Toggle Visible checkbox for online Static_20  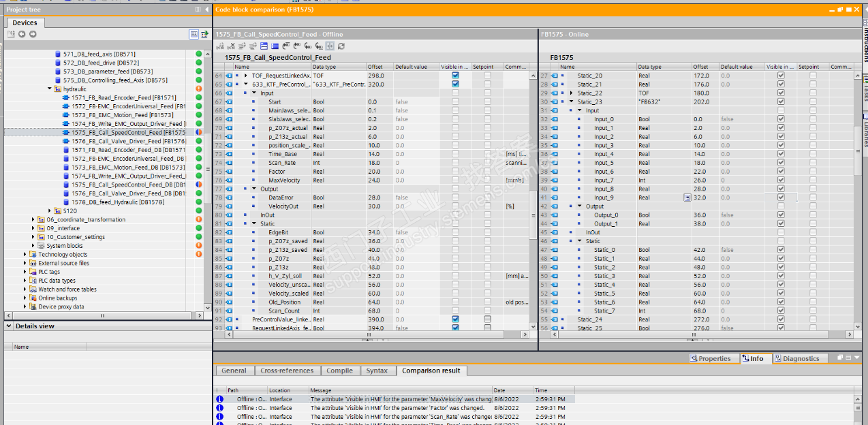click(781, 76)
